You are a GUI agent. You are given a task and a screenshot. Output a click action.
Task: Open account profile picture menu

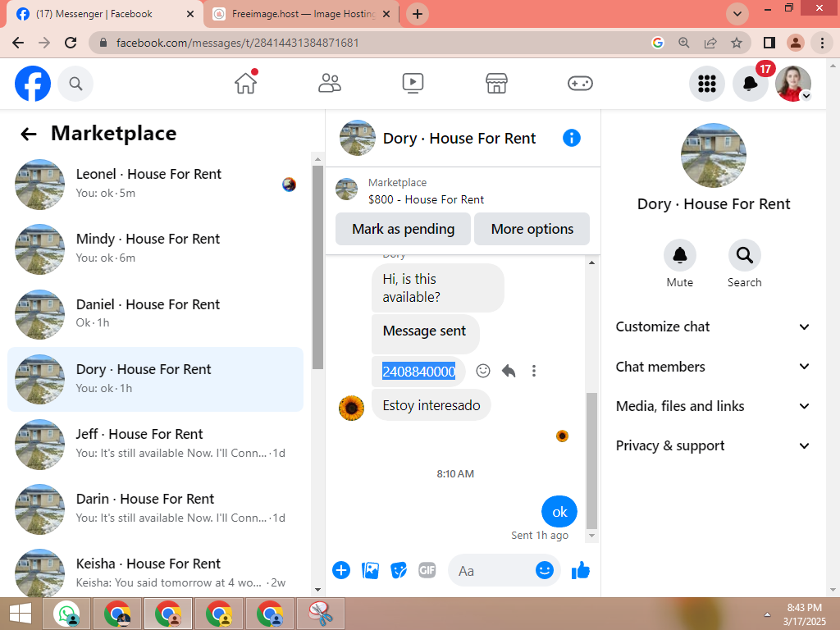[x=793, y=84]
